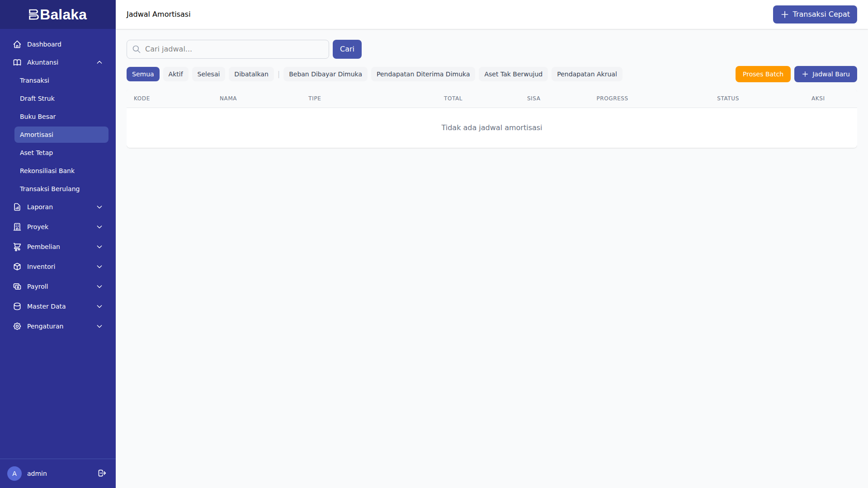868x488 pixels.
Task: Expand the Proyek submenu chevron
Action: pyautogui.click(x=99, y=227)
